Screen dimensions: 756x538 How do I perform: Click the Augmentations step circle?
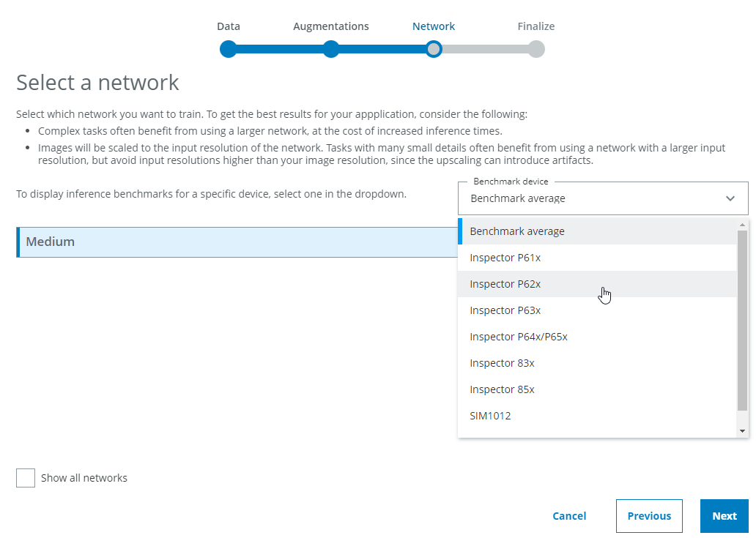click(331, 49)
